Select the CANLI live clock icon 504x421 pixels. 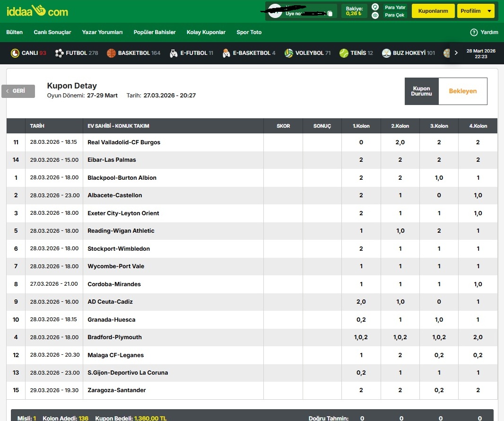[15, 53]
